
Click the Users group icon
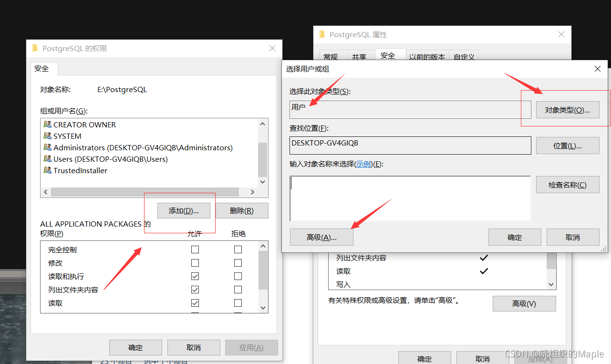tap(48, 159)
